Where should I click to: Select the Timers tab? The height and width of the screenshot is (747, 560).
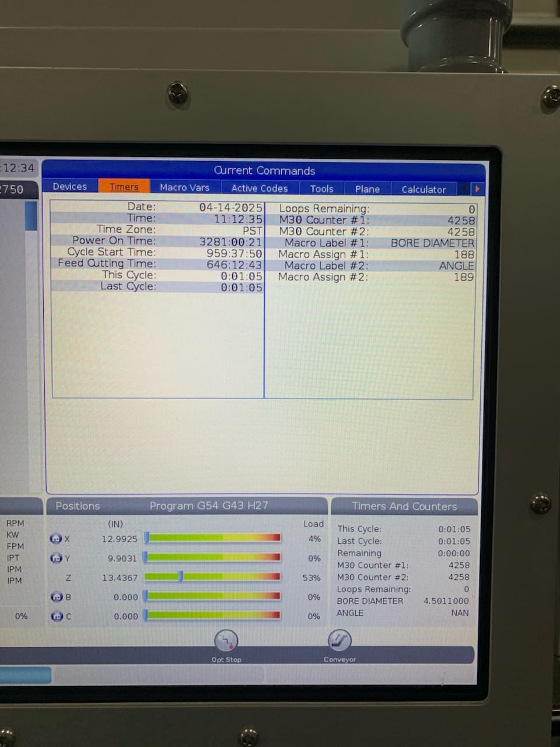[x=124, y=187]
